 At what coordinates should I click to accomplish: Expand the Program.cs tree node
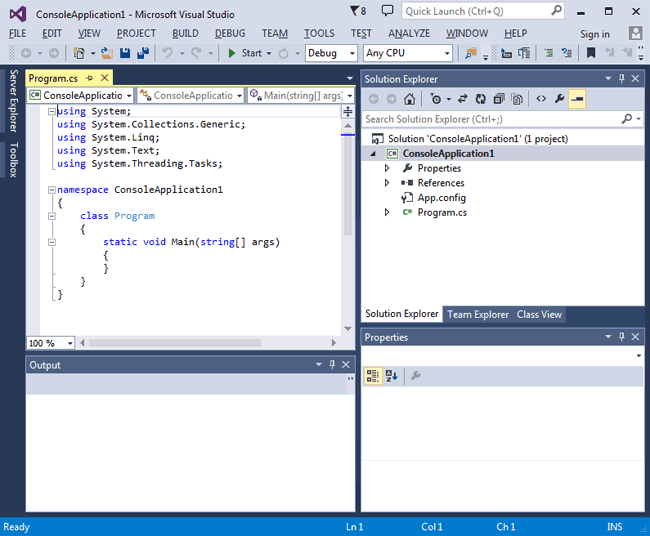pos(387,212)
